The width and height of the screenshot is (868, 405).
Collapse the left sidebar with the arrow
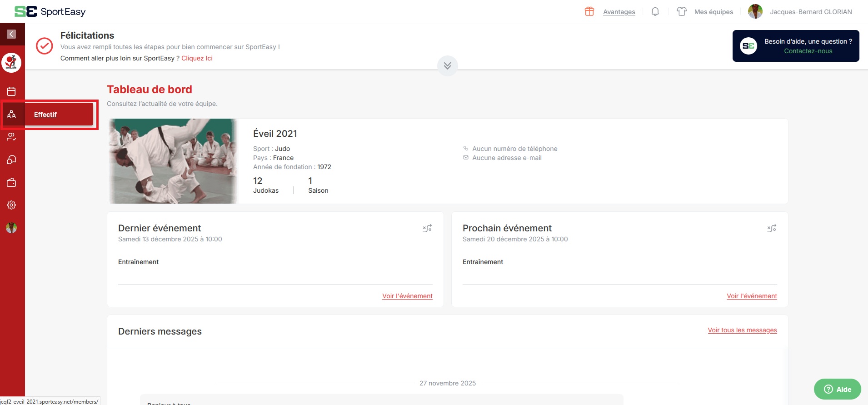(11, 34)
